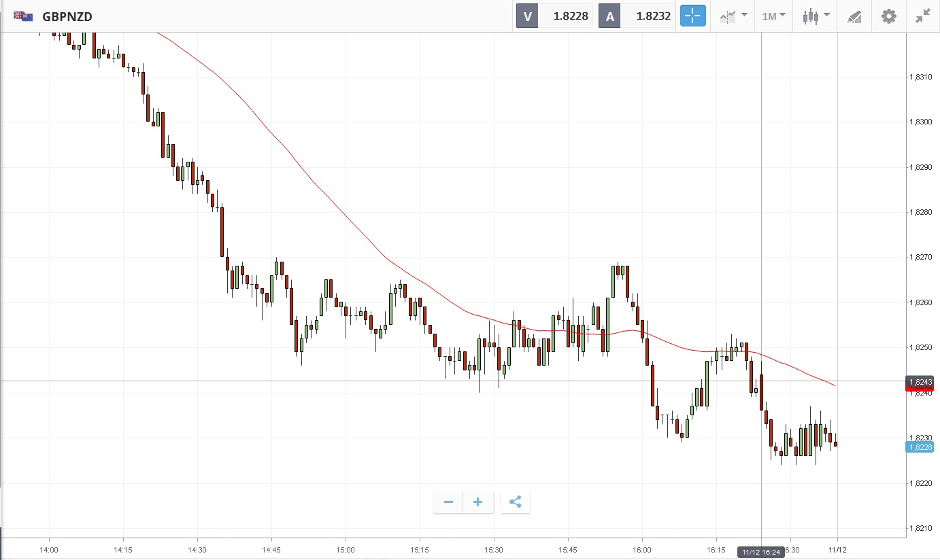Click the blue 1,8228 current price tag
940x560 pixels.
point(919,447)
